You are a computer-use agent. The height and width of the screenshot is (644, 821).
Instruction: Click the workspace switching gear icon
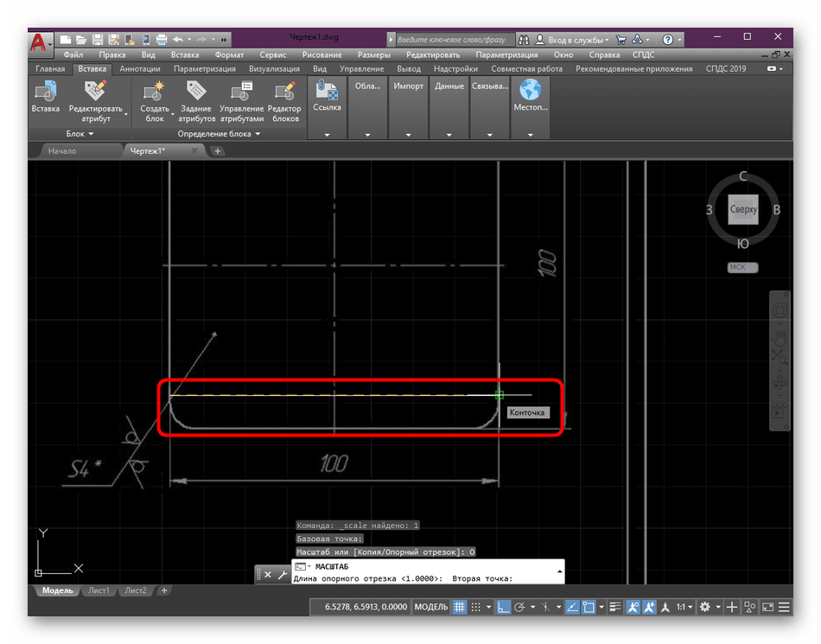704,607
